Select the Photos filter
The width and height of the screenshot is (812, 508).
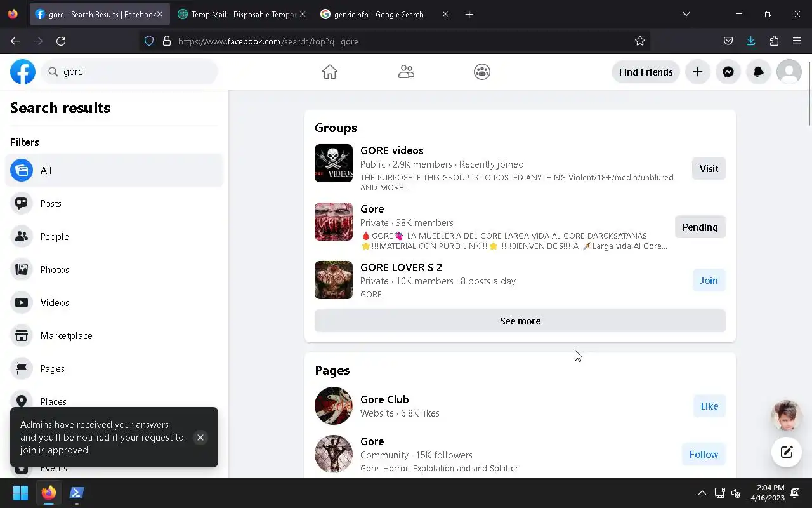tap(114, 269)
